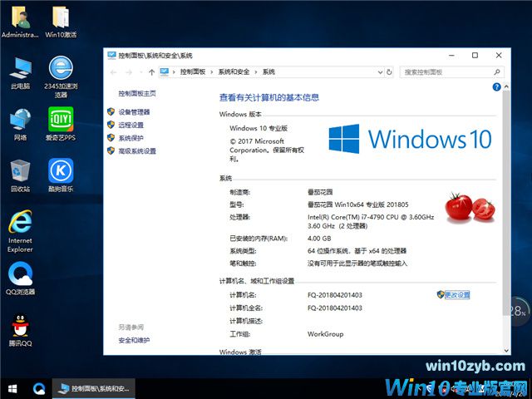This screenshot has width=532, height=399.
Task: Expand chevron after 控制面板 breadcrumb
Action: [211, 72]
